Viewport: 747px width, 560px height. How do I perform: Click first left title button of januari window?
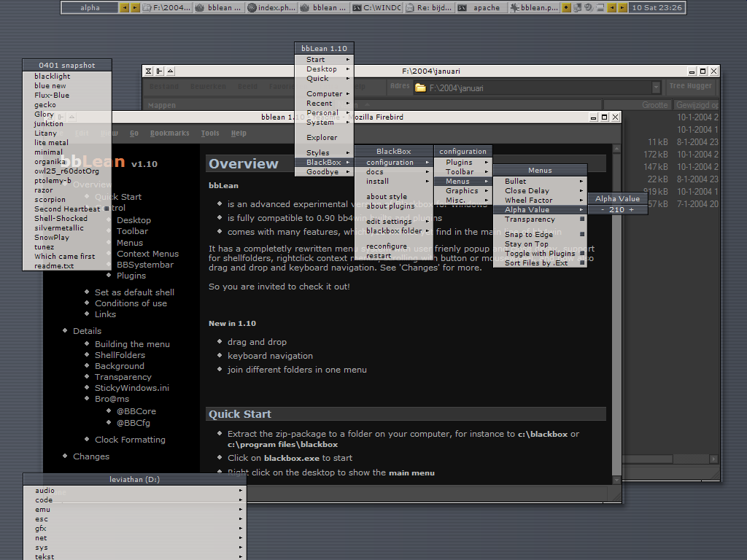click(x=148, y=71)
